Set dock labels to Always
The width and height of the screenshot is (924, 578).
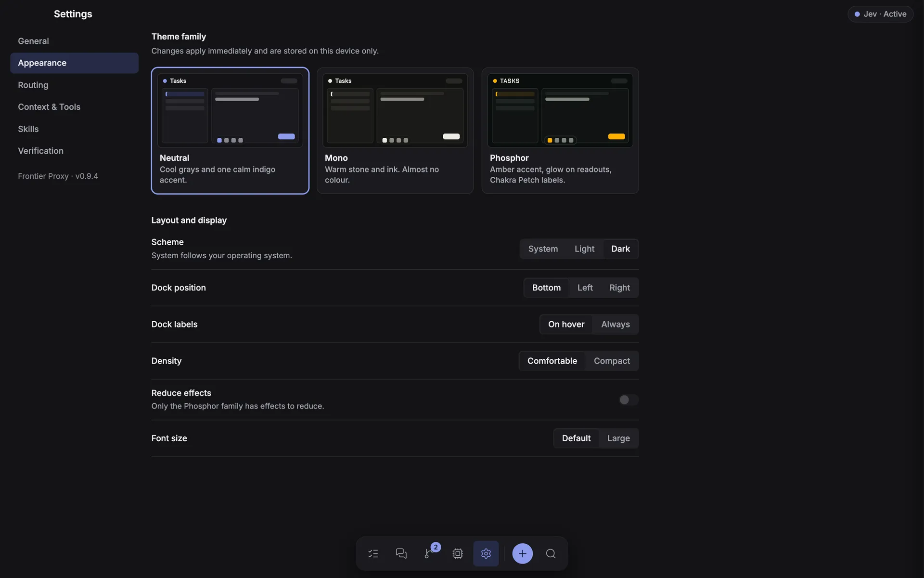[x=616, y=324]
